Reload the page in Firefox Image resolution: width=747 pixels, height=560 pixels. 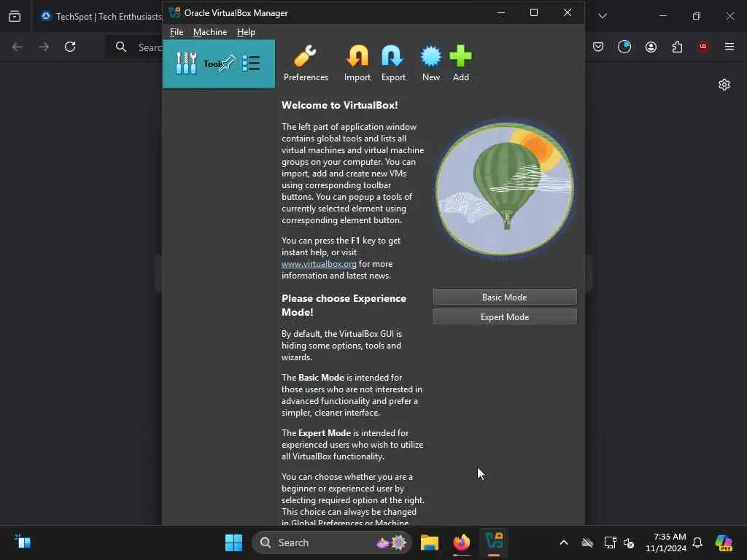pos(70,47)
